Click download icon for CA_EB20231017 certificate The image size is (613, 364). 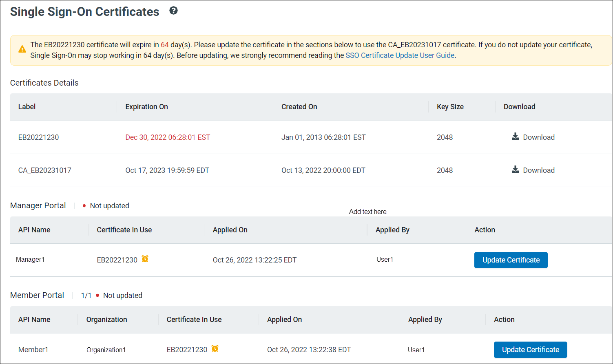[516, 170]
